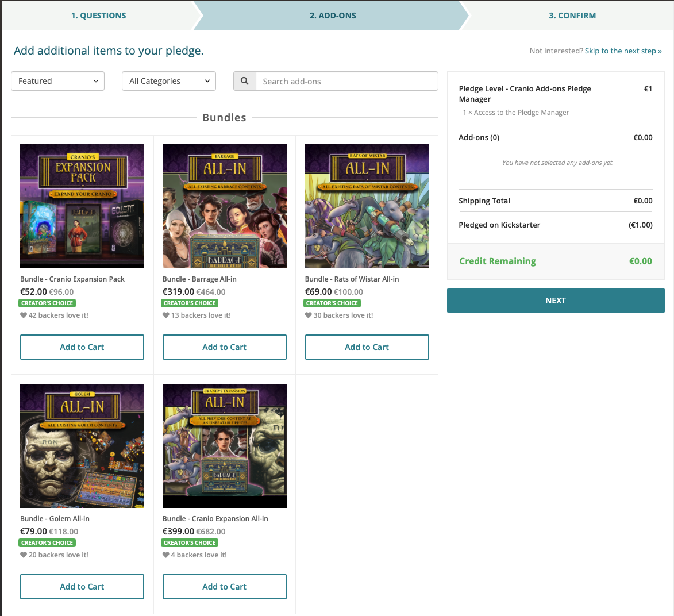This screenshot has height=616, width=674.
Task: Click the Pledged on Kickstarter label
Action: click(x=499, y=225)
